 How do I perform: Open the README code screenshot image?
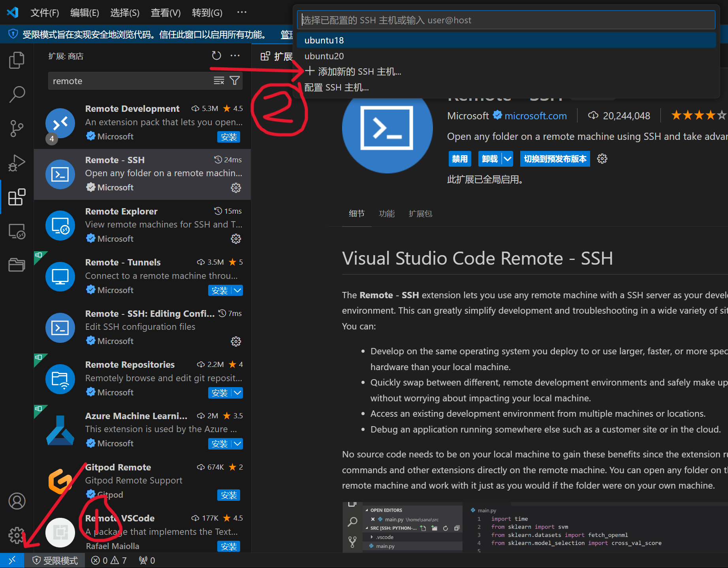pyautogui.click(x=535, y=527)
